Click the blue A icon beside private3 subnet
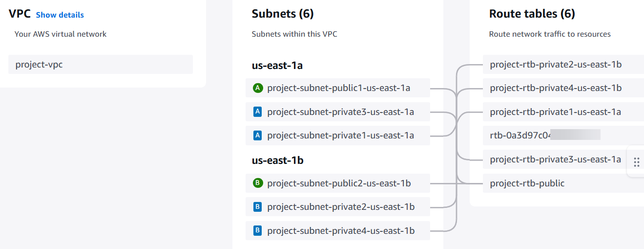 (x=258, y=112)
